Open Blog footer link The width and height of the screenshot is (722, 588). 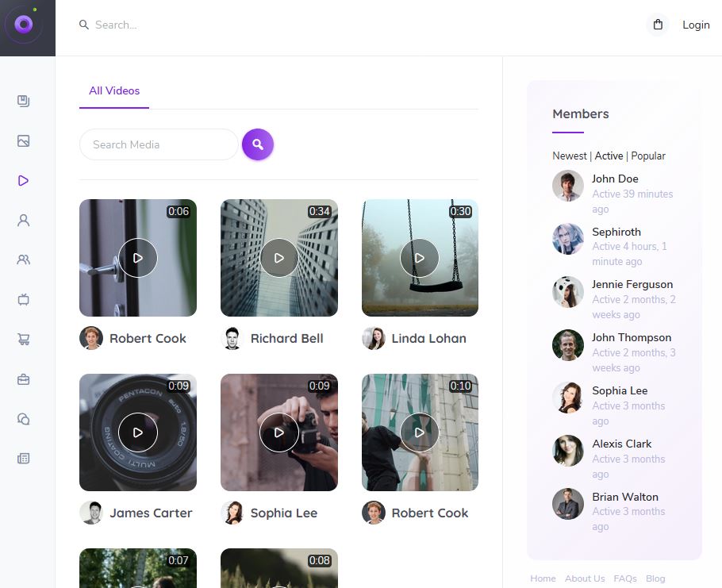tap(655, 578)
